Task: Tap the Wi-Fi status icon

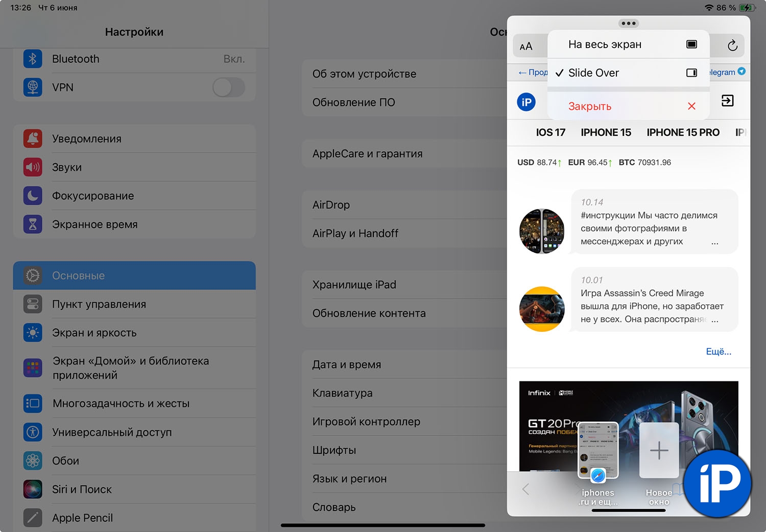Action: (x=709, y=8)
